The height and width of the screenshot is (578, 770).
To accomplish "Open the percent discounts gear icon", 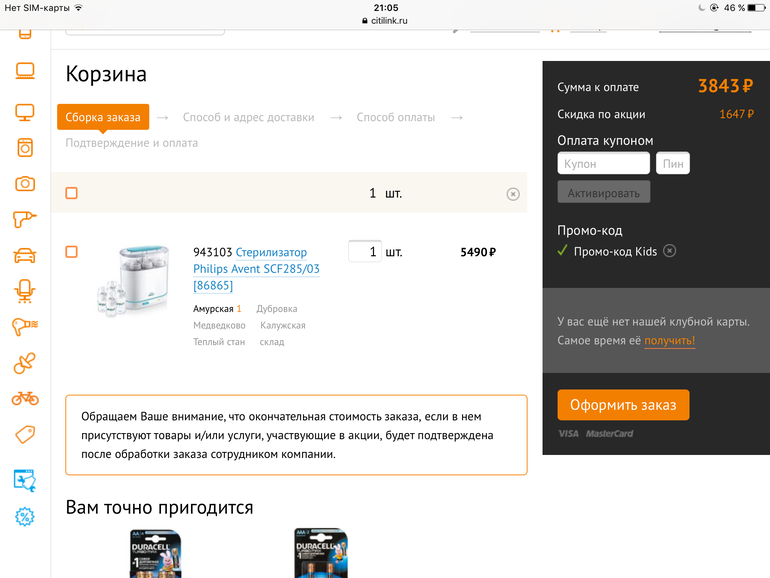I will [x=25, y=517].
